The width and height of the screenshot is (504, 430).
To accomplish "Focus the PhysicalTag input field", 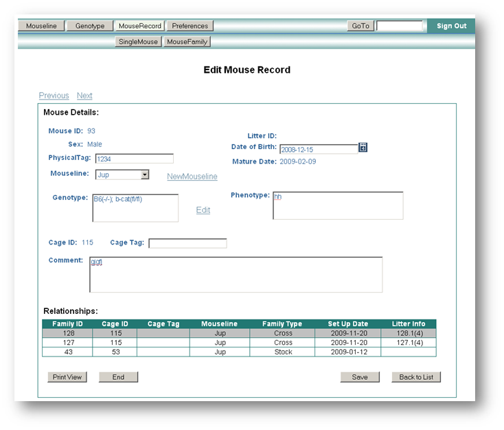I will (134, 159).
